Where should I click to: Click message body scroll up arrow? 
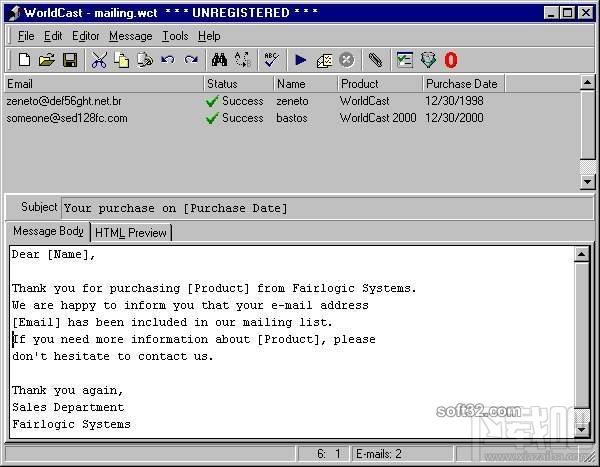(x=582, y=254)
